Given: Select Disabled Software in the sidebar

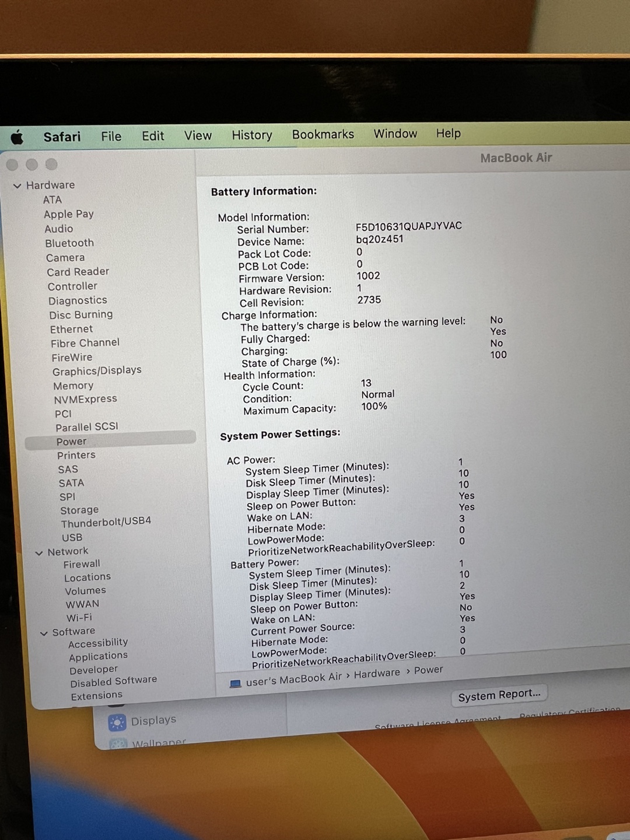Looking at the screenshot, I should coord(114,681).
